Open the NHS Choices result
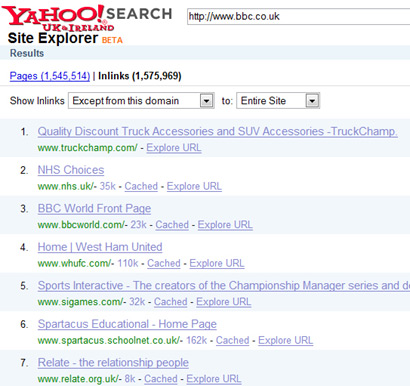The width and height of the screenshot is (410, 386). 71,170
